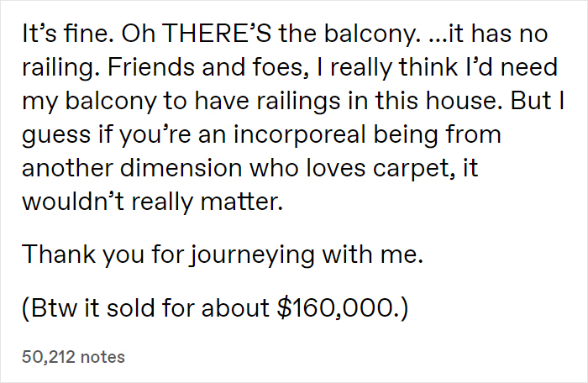Image resolution: width=588 pixels, height=383 pixels.
Task: Click the number 50,212 in notes count
Action: 49,357
